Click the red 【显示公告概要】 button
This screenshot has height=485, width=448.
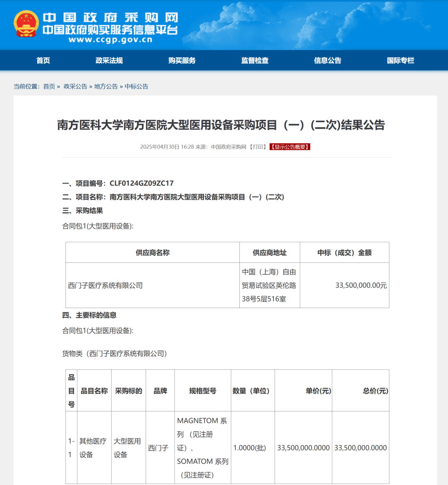290,147
